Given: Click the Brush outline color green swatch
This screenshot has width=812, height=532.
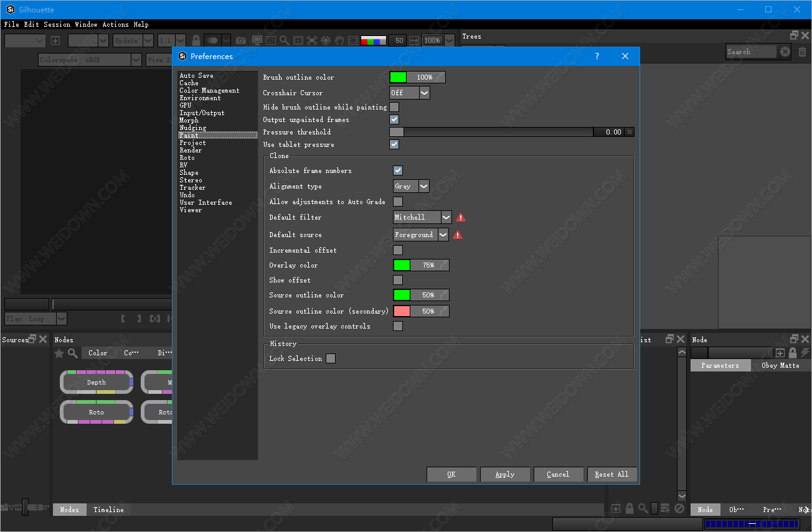Looking at the screenshot, I should tap(398, 77).
